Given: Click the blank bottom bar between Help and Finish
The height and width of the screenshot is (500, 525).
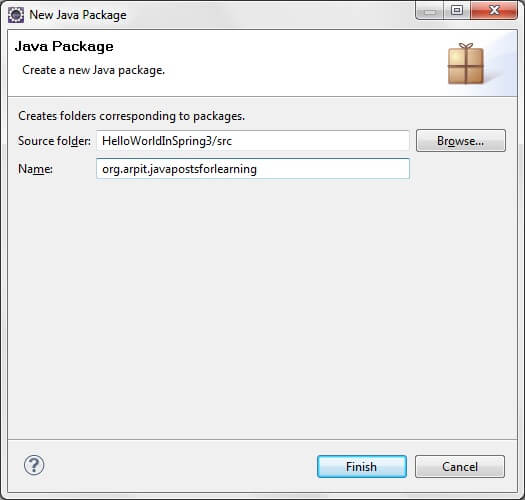Looking at the screenshot, I should (181, 466).
